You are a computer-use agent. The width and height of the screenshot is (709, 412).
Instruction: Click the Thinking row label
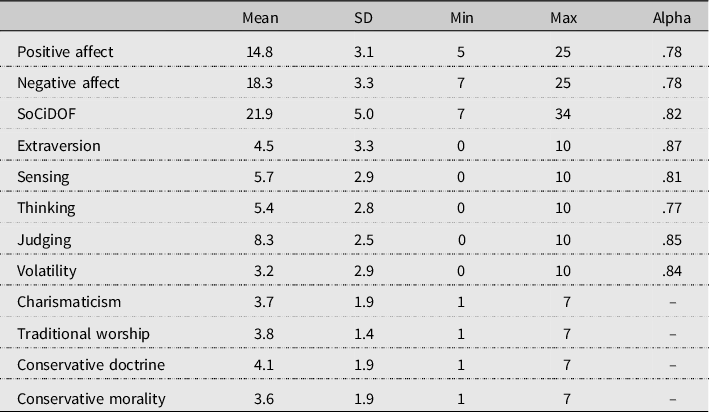(46, 208)
